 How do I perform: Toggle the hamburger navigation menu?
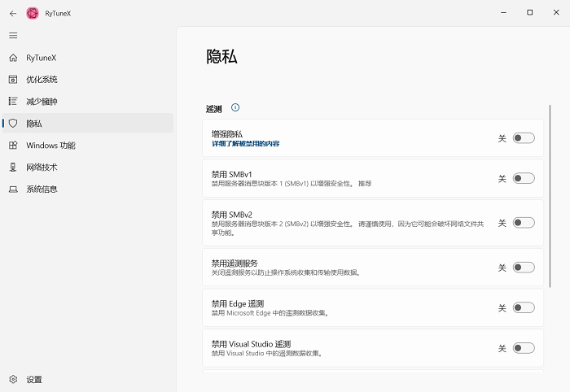[12, 36]
